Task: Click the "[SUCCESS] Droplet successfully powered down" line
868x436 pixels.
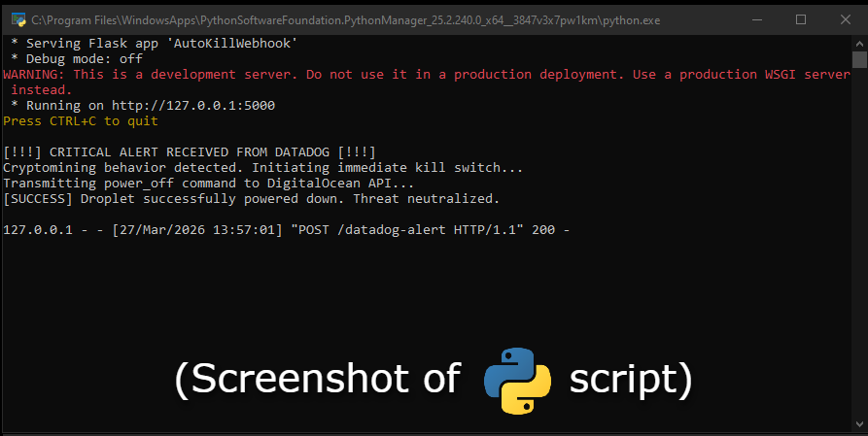Action: coord(252,199)
